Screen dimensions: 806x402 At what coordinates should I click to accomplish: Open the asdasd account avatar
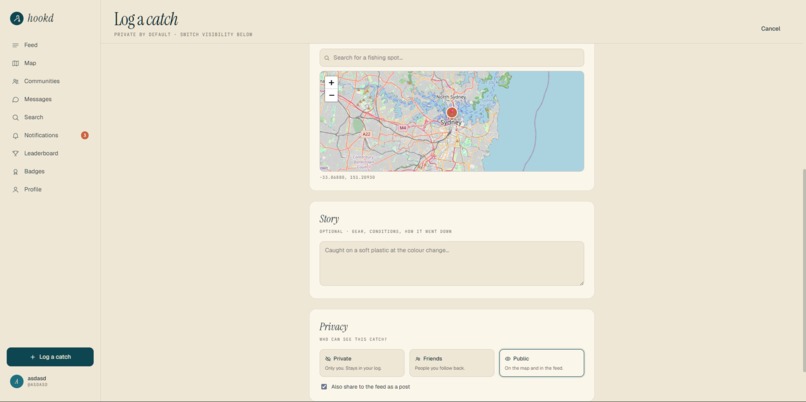pos(17,381)
